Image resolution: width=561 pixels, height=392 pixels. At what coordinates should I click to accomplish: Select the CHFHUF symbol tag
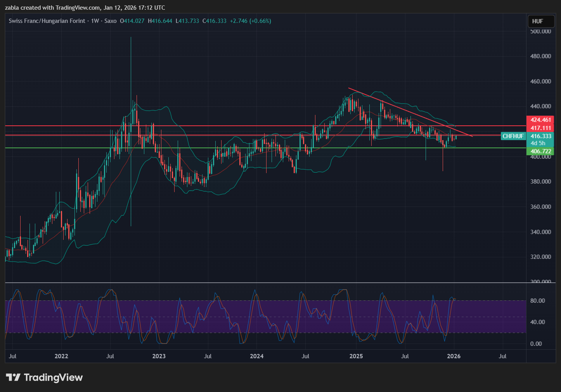pos(513,136)
